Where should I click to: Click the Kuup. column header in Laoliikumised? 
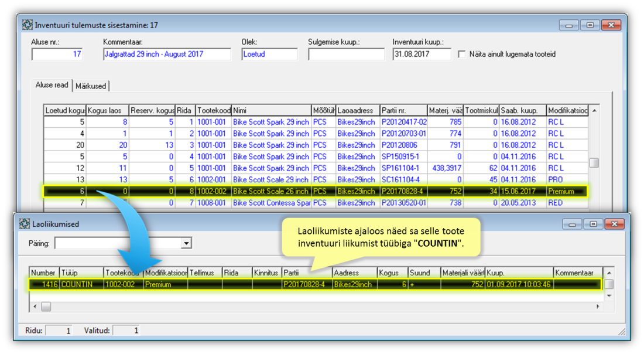tap(519, 273)
